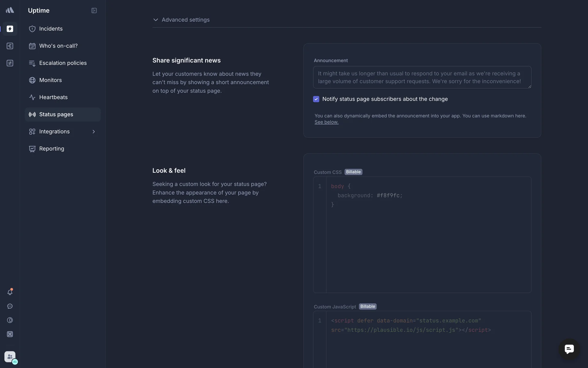Click the Better Stack logo
Viewport: 588px width, 368px height.
point(10,10)
